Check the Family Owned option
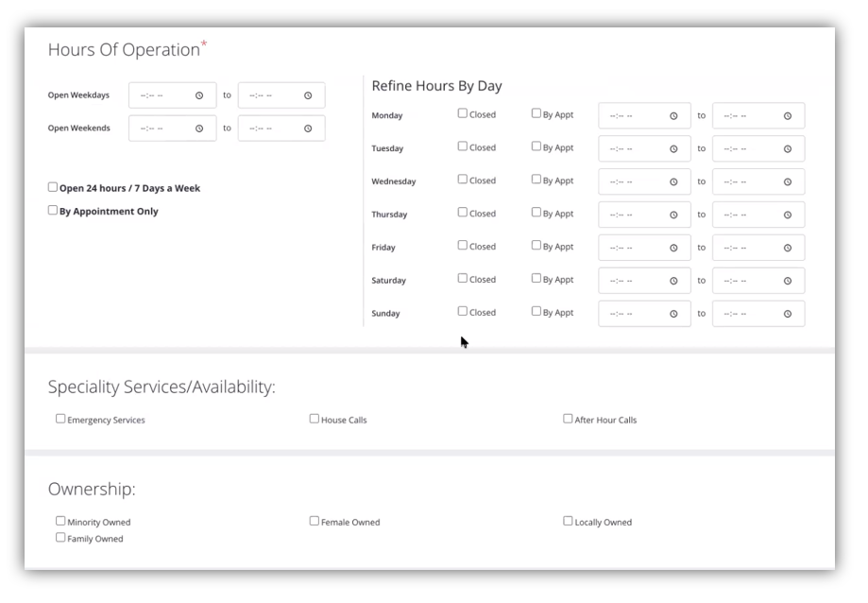868x603 pixels. tap(60, 538)
